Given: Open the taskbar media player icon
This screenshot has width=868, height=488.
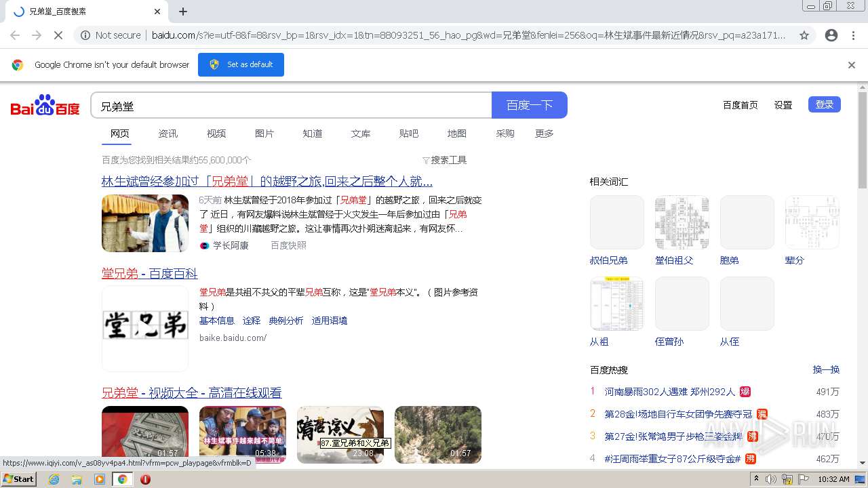Looking at the screenshot, I should click(100, 479).
